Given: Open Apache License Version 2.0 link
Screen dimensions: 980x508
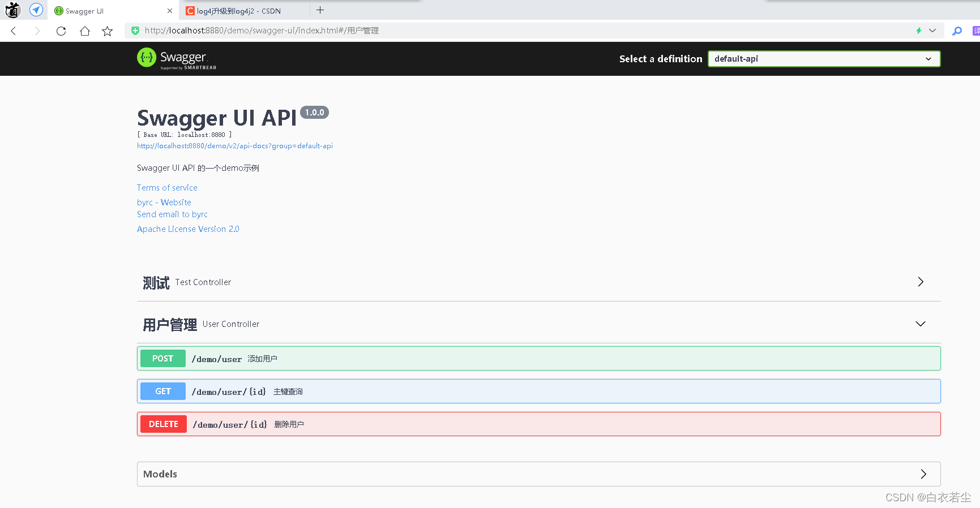Looking at the screenshot, I should coord(188,229).
